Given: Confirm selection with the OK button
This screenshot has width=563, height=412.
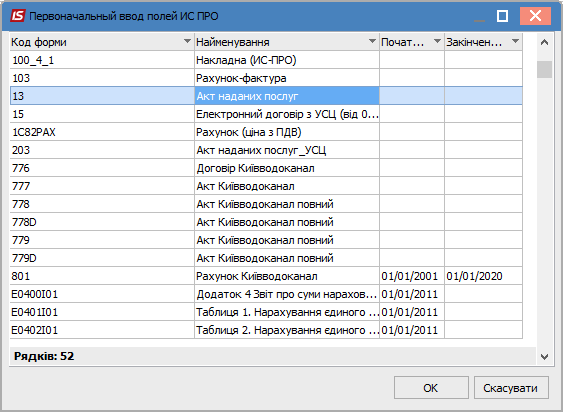Looking at the screenshot, I should pyautogui.click(x=431, y=388).
